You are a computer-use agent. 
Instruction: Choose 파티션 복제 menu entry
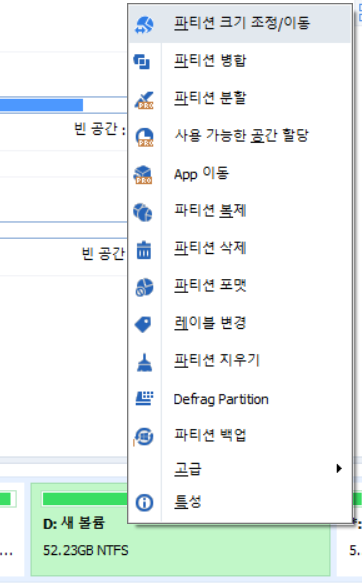pos(240,211)
